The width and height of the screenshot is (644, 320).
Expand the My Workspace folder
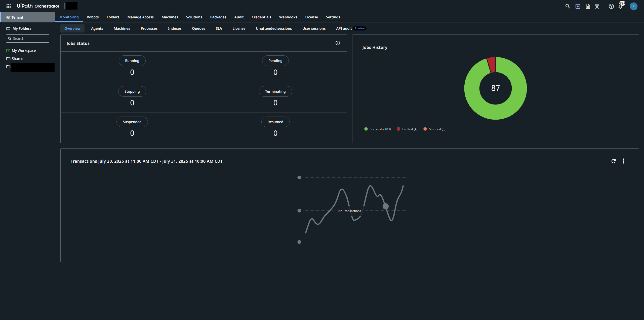click(24, 51)
